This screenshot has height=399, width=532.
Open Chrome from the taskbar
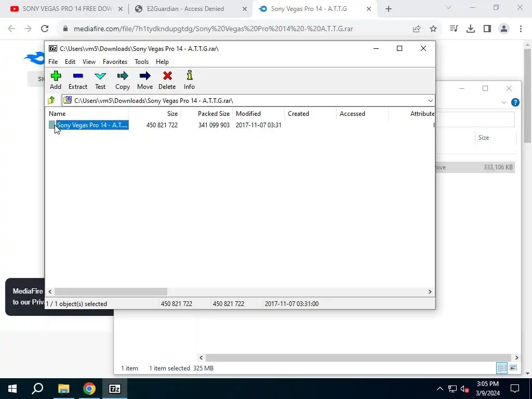click(89, 389)
